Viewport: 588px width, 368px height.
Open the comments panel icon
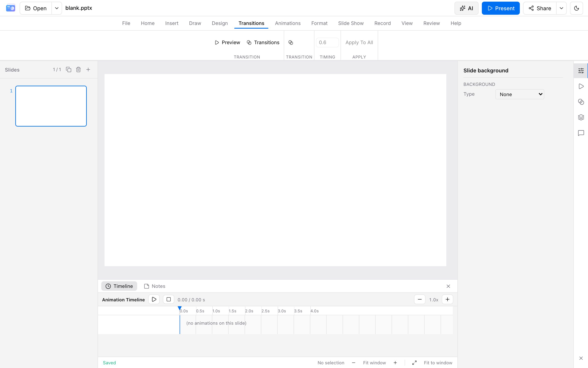(581, 133)
